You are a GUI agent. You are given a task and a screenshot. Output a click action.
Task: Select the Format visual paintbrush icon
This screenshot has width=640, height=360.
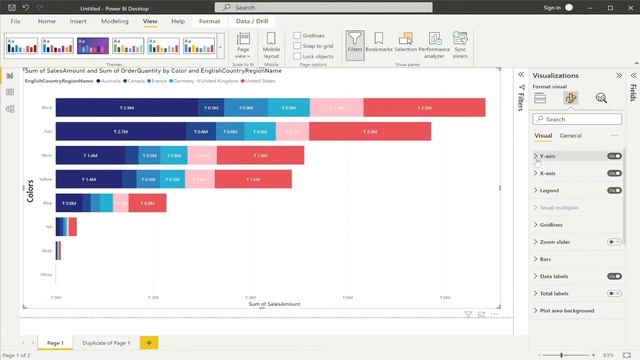570,98
